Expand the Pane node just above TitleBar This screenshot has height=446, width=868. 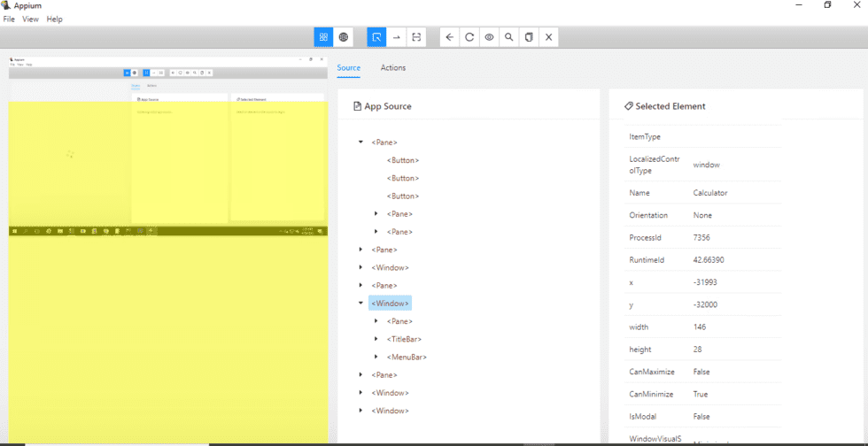pyautogui.click(x=376, y=321)
